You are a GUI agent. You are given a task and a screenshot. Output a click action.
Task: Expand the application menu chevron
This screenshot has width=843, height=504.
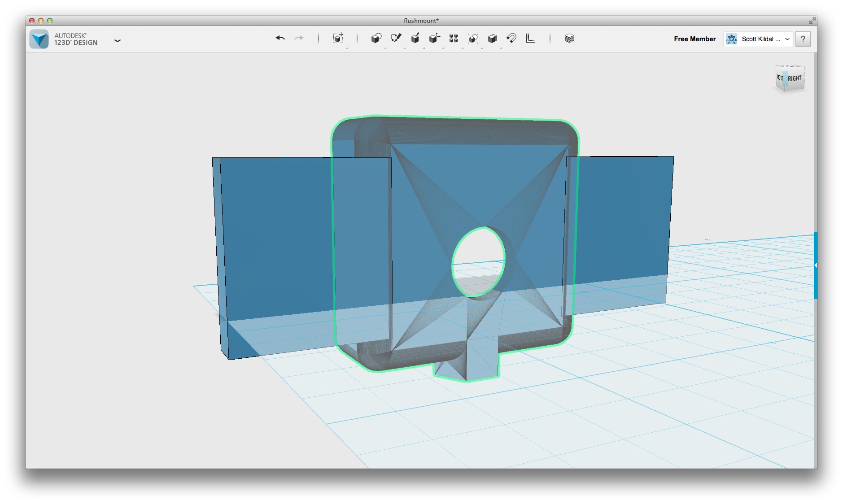click(x=118, y=40)
